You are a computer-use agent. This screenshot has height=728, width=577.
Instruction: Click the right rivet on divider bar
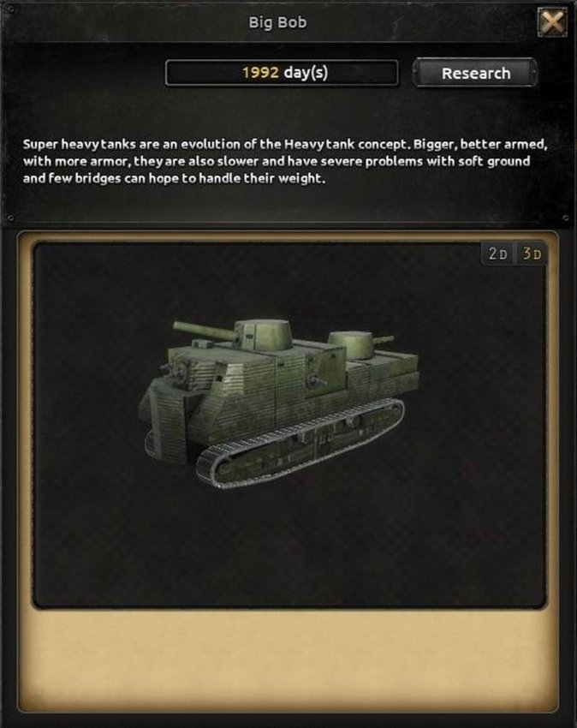tap(565, 218)
